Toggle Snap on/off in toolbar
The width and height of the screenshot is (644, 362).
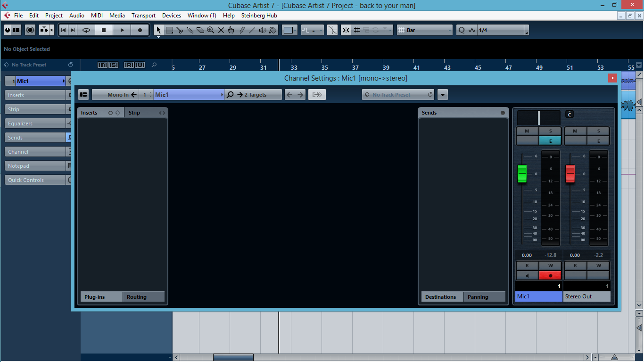[346, 30]
